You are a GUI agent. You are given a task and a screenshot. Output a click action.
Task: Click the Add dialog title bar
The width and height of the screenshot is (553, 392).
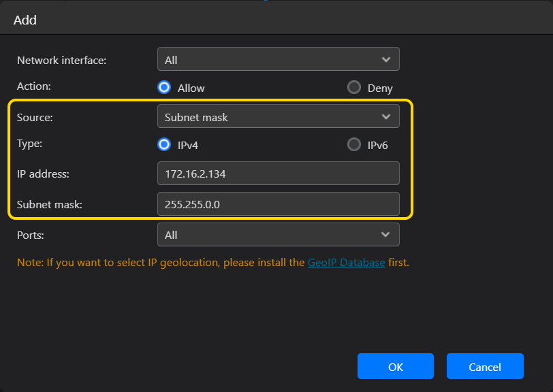tap(276, 19)
